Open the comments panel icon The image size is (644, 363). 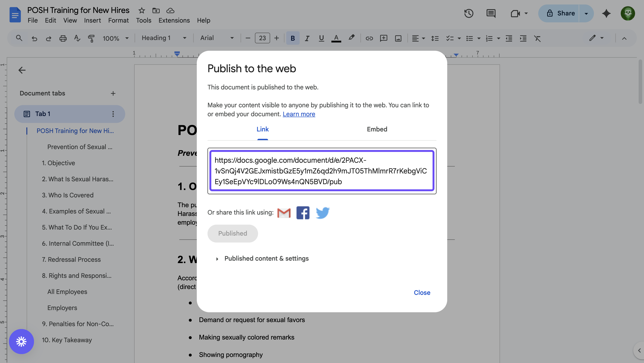[x=491, y=13]
